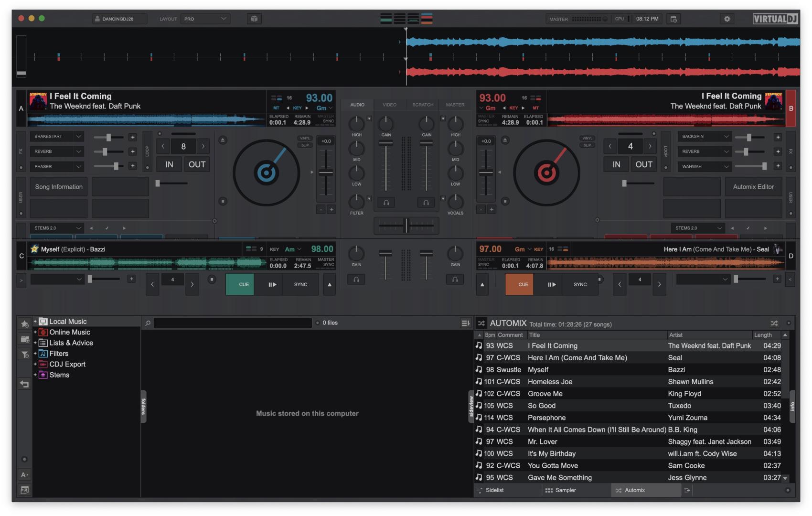
Task: Expand the Online Music tree node
Action: point(35,332)
